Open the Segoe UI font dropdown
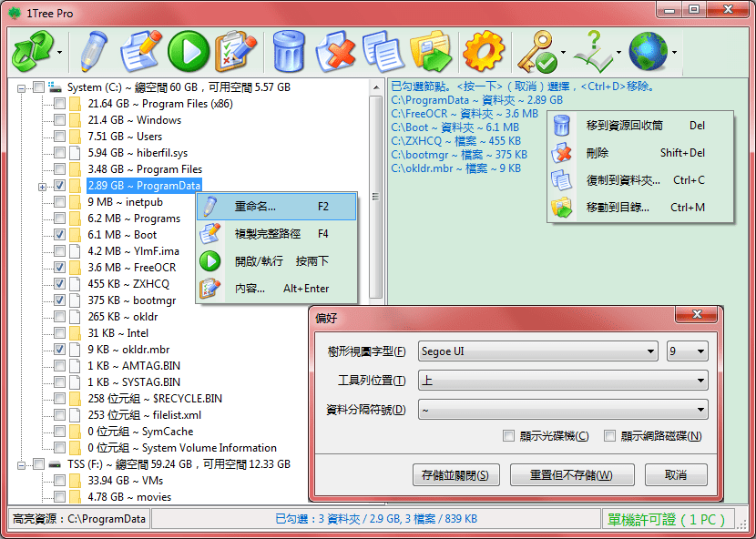Viewport: 756px width, 539px height. click(537, 351)
